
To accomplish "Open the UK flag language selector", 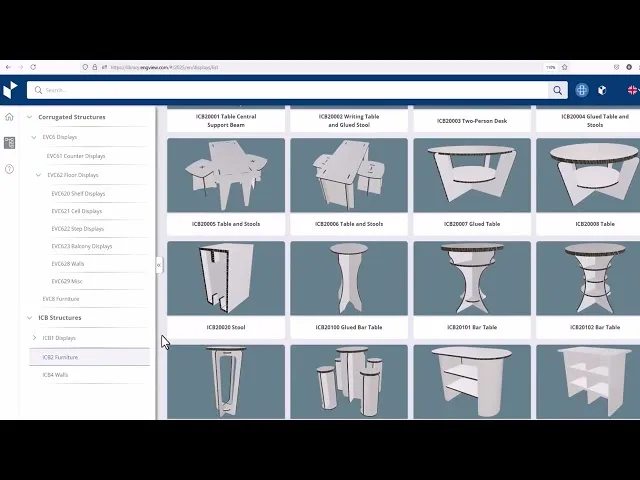I will [633, 90].
